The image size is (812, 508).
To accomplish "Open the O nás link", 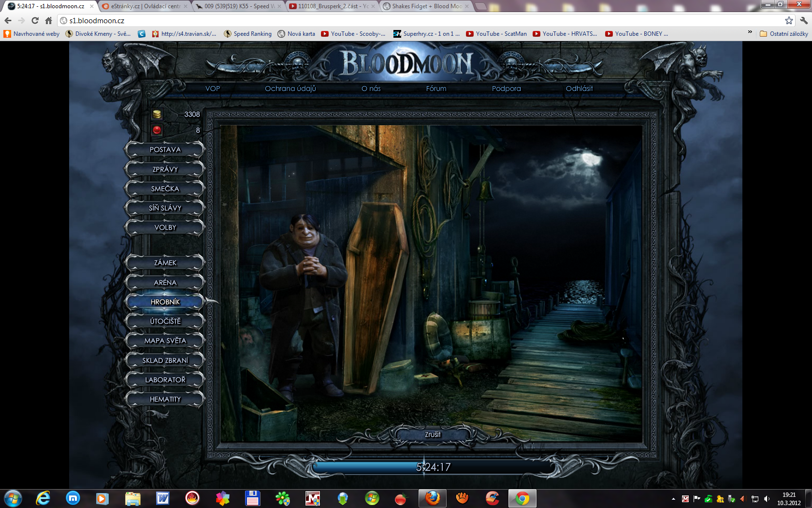I will 371,89.
